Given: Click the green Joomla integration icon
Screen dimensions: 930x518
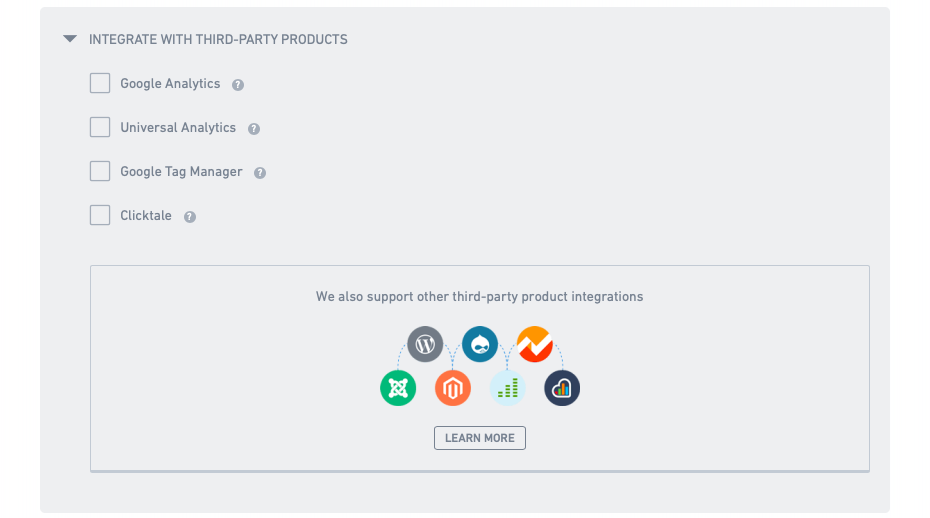Looking at the screenshot, I should [398, 388].
